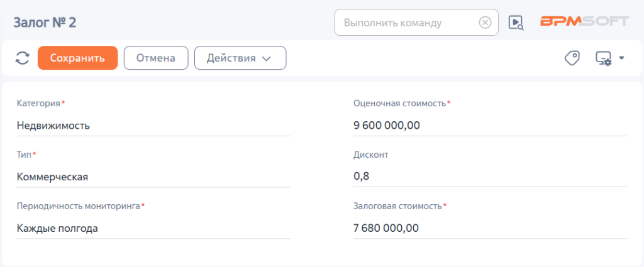Click the refresh page icon
Screen dimensions: 644x267
coord(23,58)
